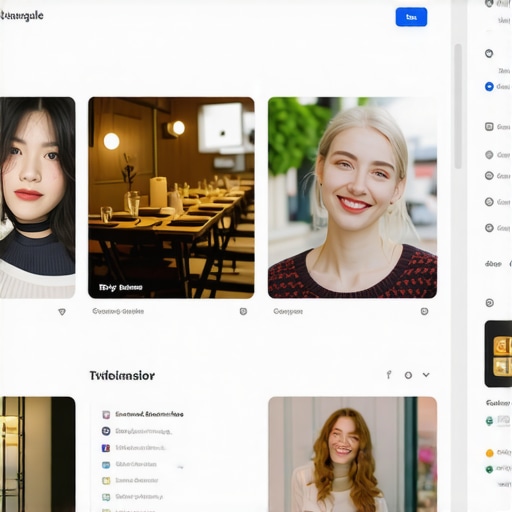The image size is (512, 512).
Task: Click the bold first row text in the list card
Action: pyautogui.click(x=149, y=414)
